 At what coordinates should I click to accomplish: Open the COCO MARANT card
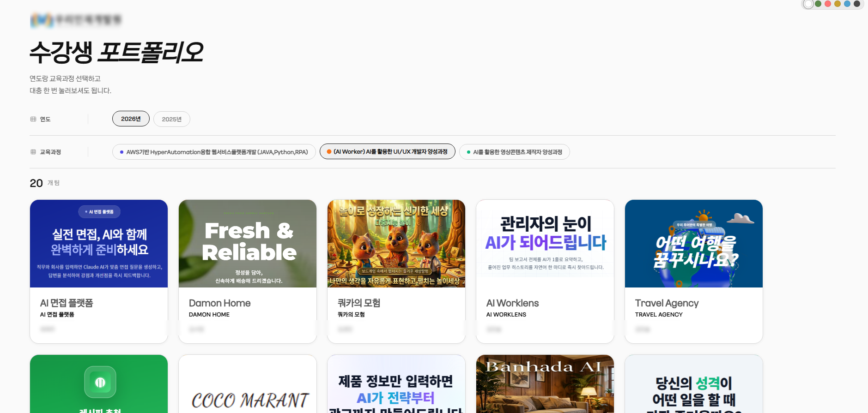(248, 384)
